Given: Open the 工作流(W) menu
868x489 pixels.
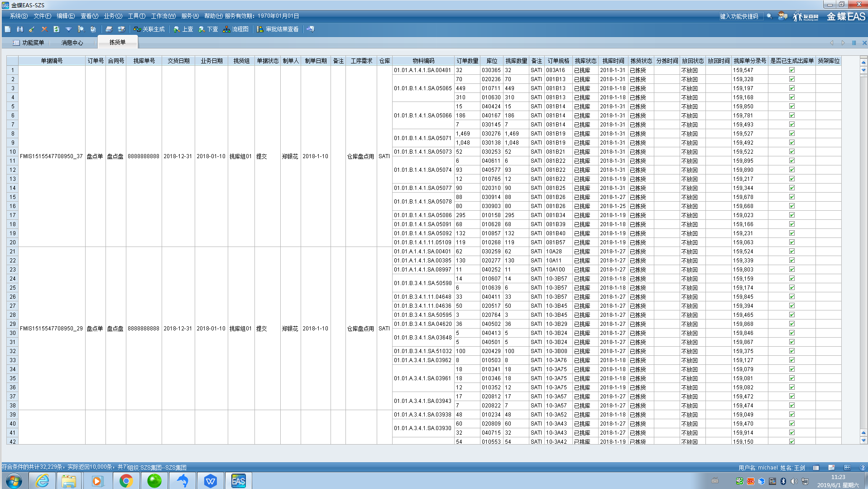Looking at the screenshot, I should point(163,16).
